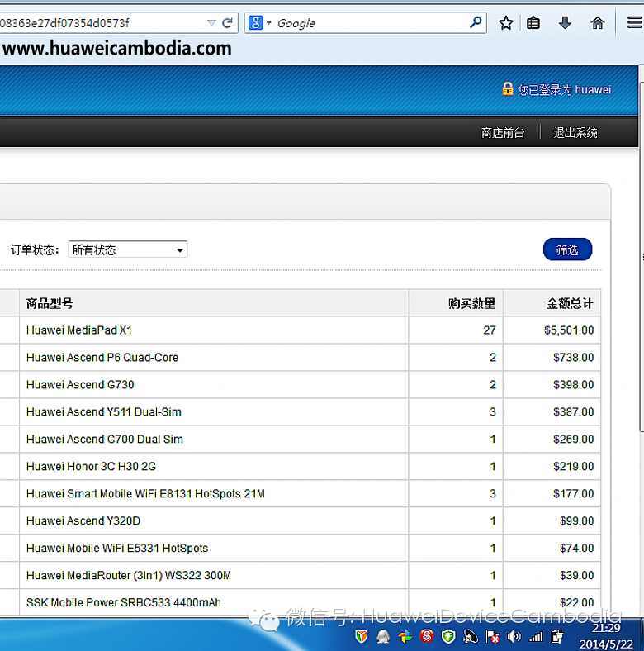The image size is (644, 651).
Task: Open the browser hamburger menu
Action: [x=634, y=22]
